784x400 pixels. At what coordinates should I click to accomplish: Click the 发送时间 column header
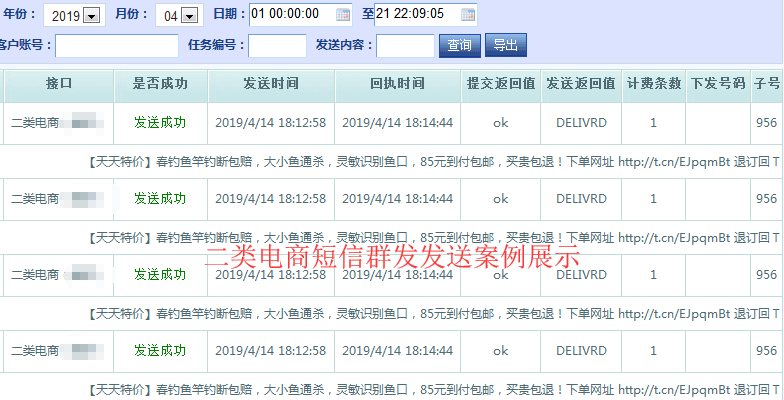point(271,86)
